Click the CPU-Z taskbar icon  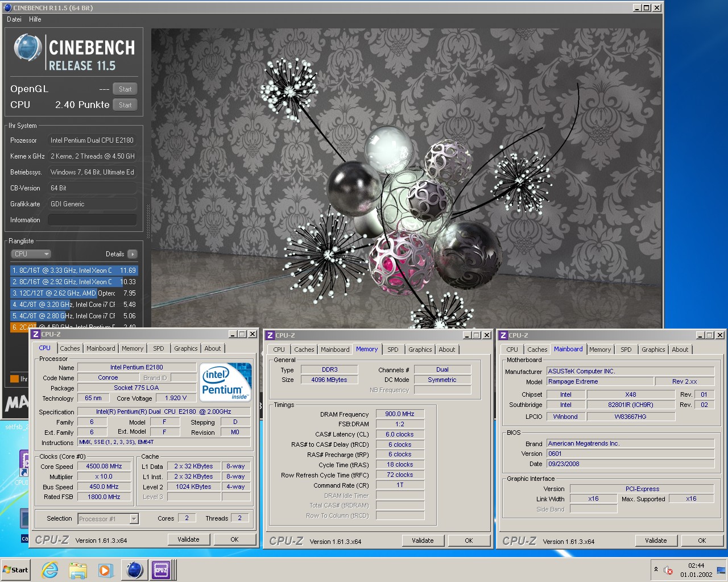click(162, 569)
